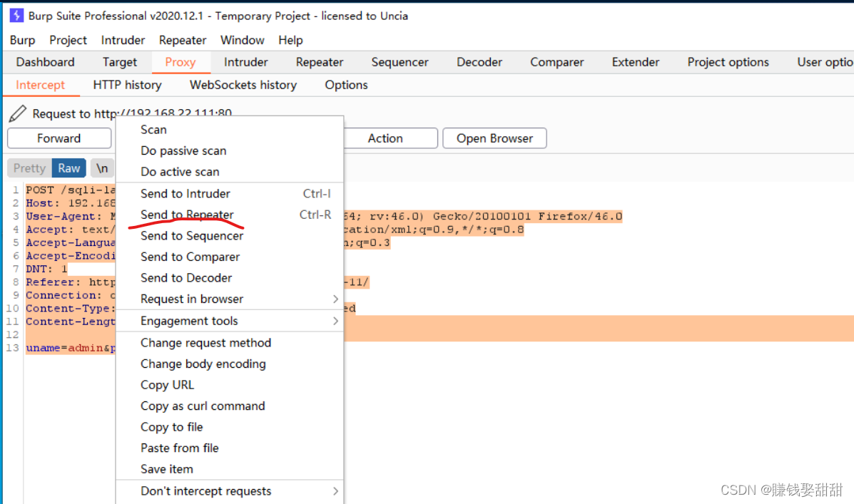Click the 'Connection:' header line
This screenshot has height=504, width=854.
pos(71,295)
